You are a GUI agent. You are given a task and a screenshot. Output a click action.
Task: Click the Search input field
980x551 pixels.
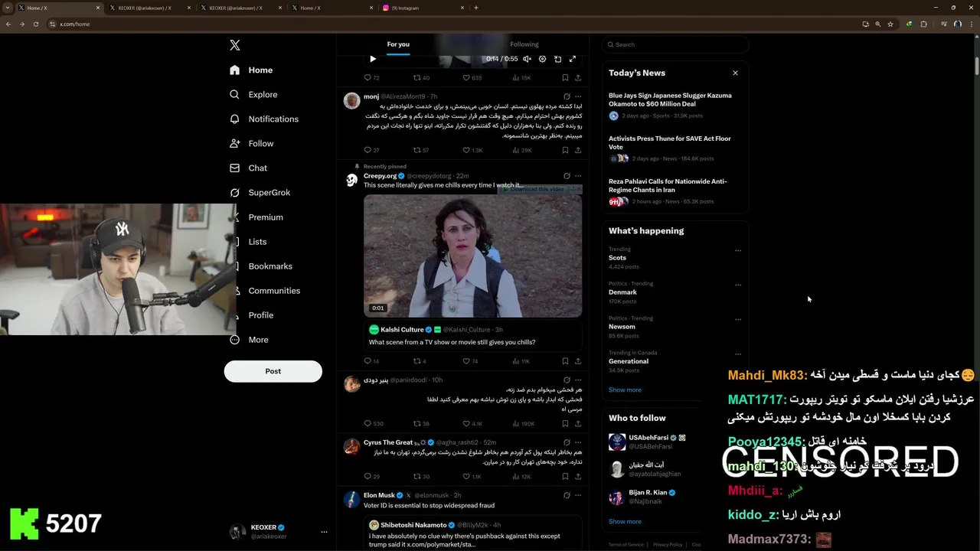click(675, 44)
